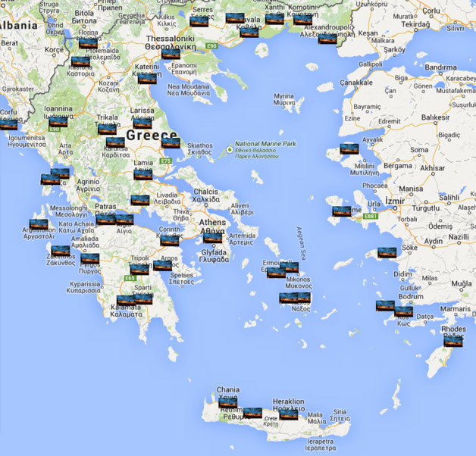Viewport: 476px width, 456px height.
Task: Select the Çanakkale city label
Action: pyautogui.click(x=355, y=83)
